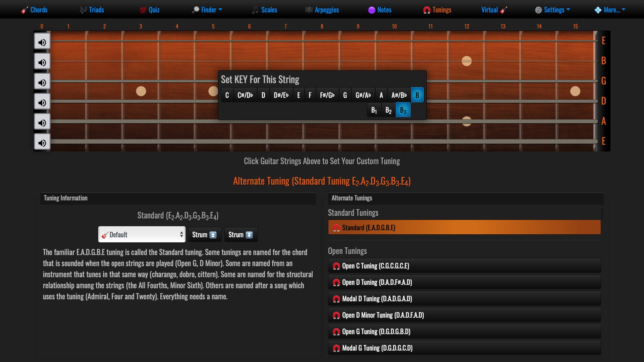The height and width of the screenshot is (362, 644).
Task: Click the D string note label
Action: click(x=604, y=101)
